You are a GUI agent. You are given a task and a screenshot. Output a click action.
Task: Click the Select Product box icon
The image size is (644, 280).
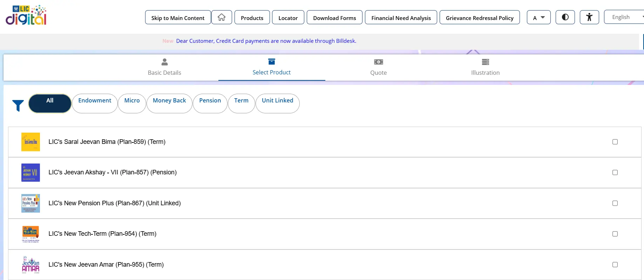click(x=272, y=62)
